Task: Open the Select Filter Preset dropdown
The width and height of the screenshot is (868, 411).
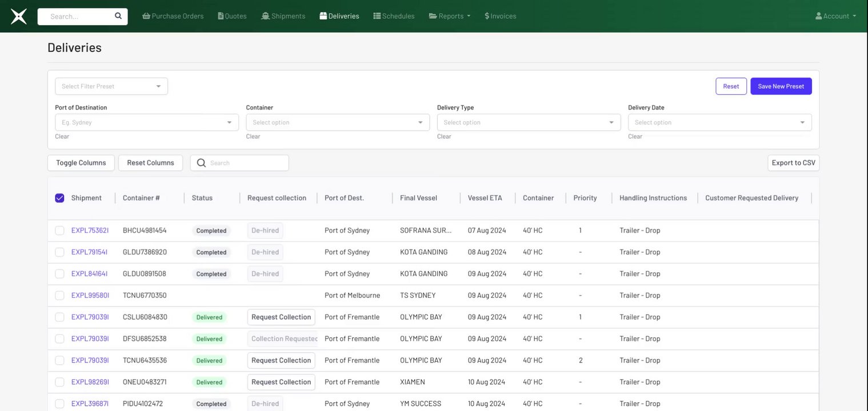Action: [x=111, y=86]
